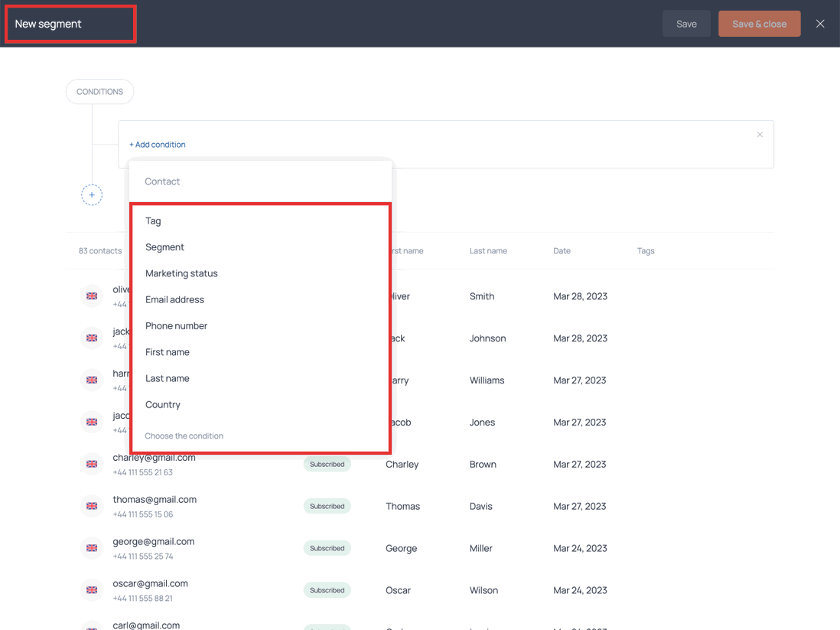Screen dimensions: 840x630
Task: Click the Add condition link
Action: tap(158, 144)
